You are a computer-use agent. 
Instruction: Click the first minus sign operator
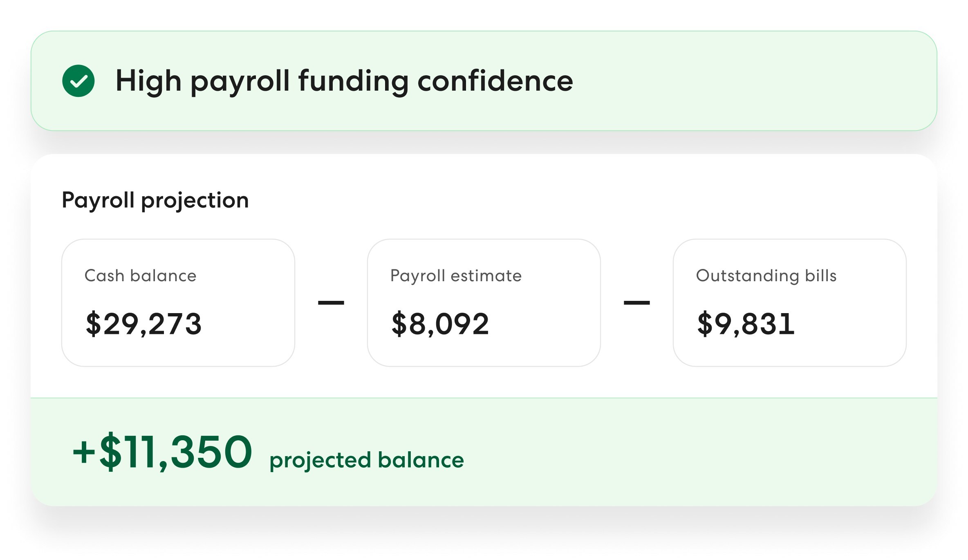[331, 303]
